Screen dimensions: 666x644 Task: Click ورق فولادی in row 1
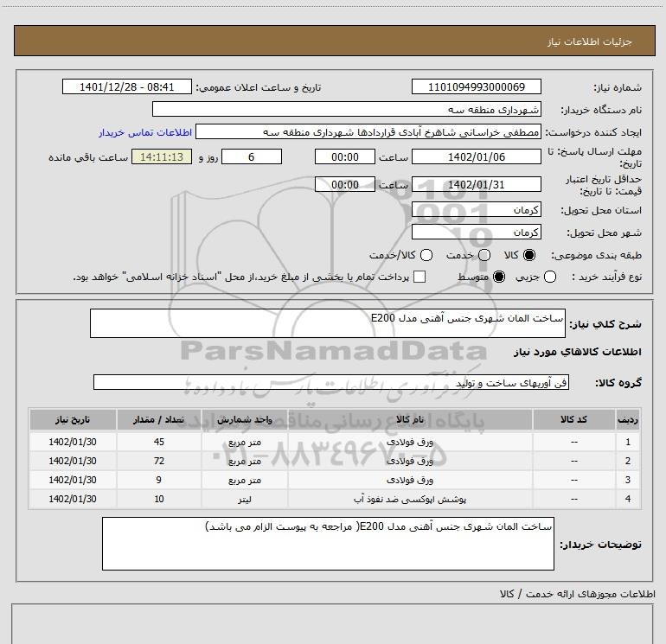pyautogui.click(x=410, y=442)
